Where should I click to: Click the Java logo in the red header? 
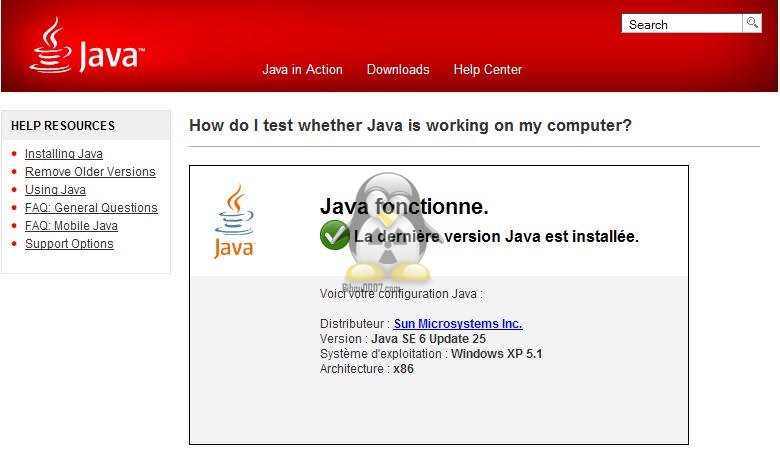point(87,45)
